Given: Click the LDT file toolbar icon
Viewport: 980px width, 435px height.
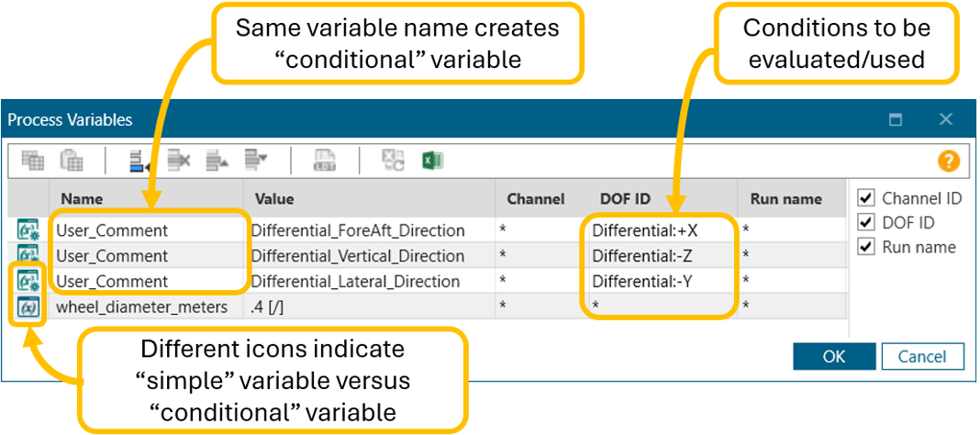Looking at the screenshot, I should [x=325, y=161].
